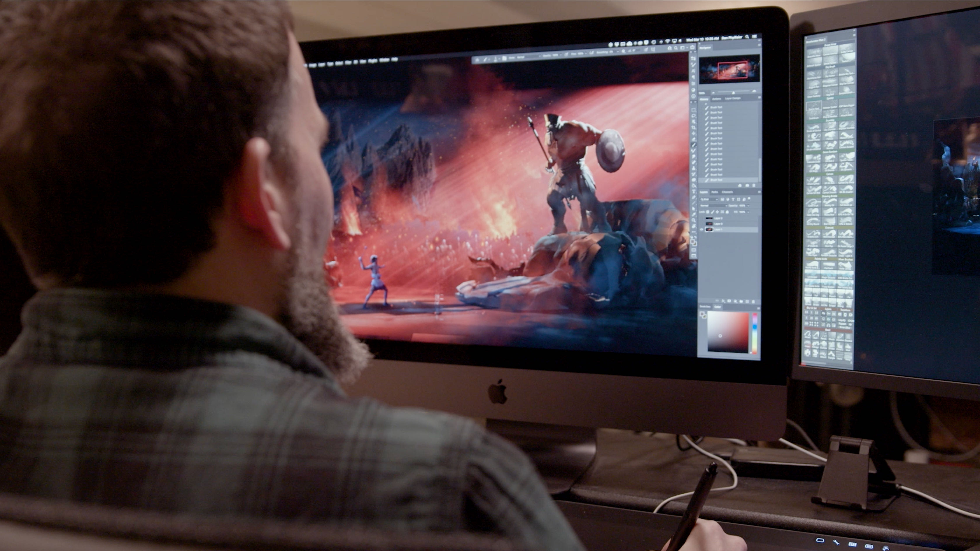980x551 pixels.
Task: Select the Type tool
Action: (x=694, y=192)
